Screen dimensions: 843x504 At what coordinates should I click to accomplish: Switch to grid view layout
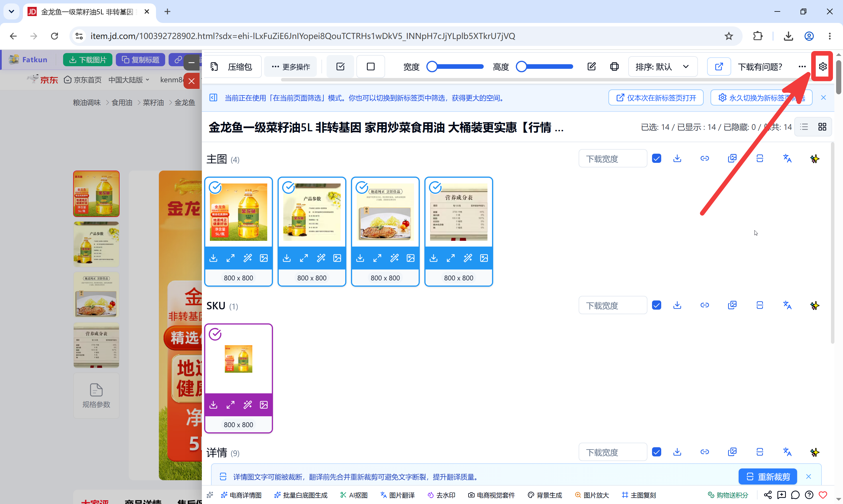[x=822, y=127]
